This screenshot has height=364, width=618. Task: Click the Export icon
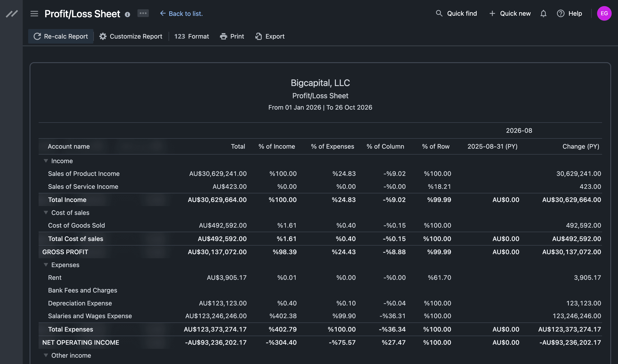pos(259,36)
